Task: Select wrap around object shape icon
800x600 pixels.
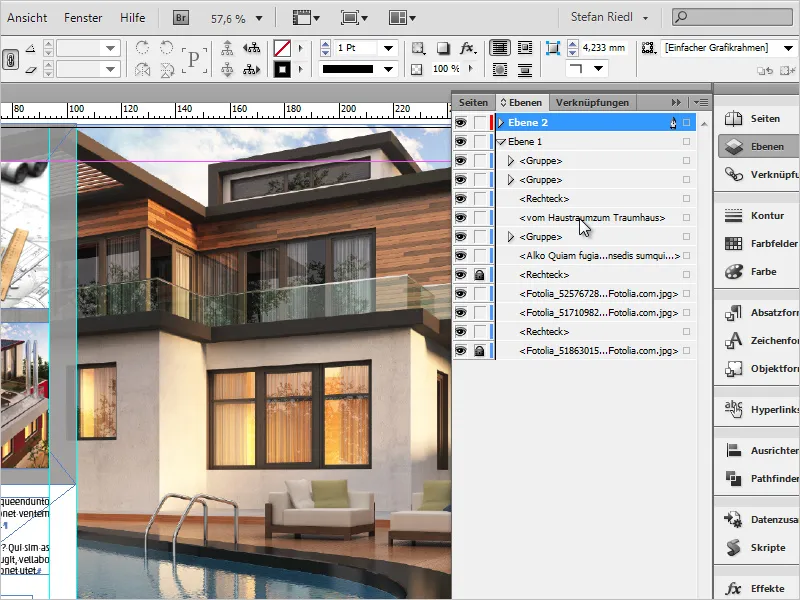Action: coord(500,69)
